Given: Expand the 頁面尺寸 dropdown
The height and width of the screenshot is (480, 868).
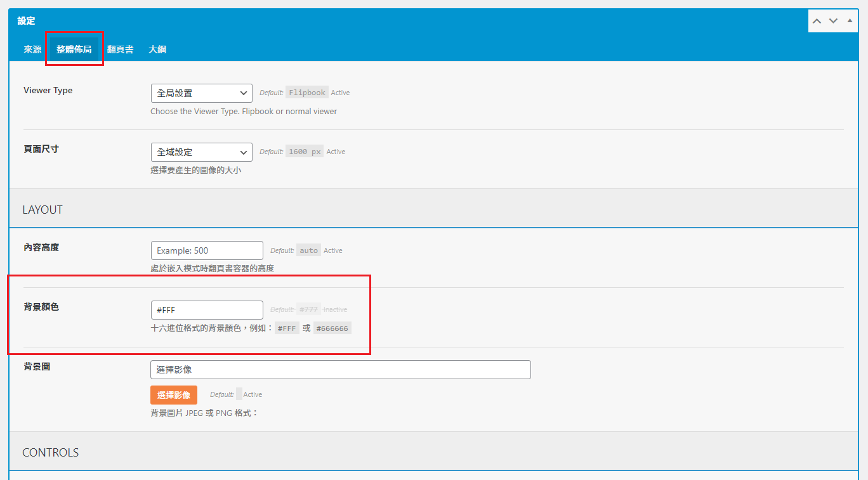Looking at the screenshot, I should pos(201,152).
